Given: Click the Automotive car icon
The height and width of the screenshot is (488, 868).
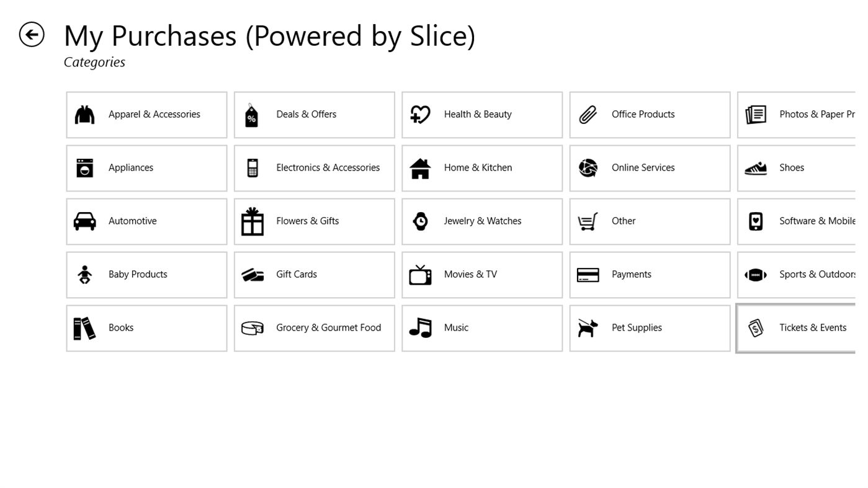Looking at the screenshot, I should [85, 221].
